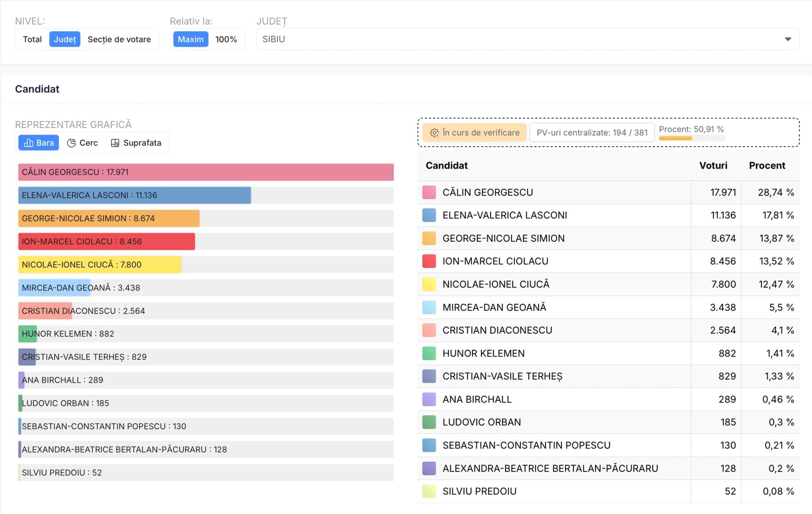812x514 pixels.
Task: Click the GEORGE-NICOLAE SIMION : 8.674 bar
Action: 109,218
